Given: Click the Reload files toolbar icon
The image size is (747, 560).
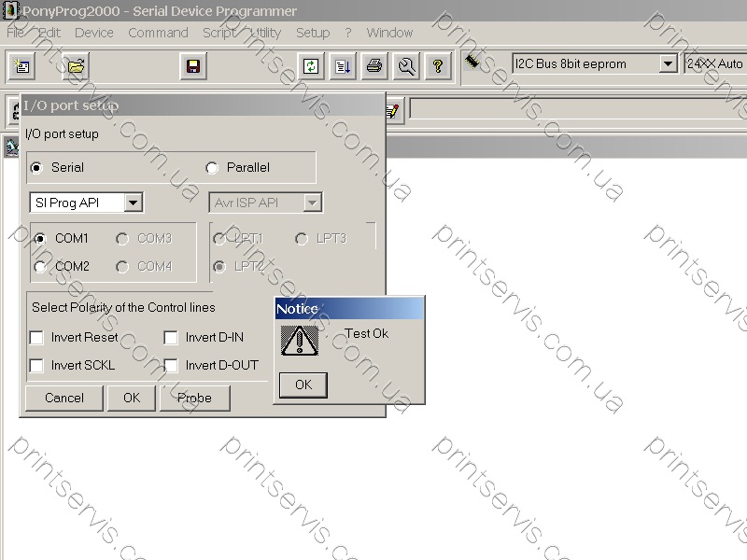Looking at the screenshot, I should (311, 65).
